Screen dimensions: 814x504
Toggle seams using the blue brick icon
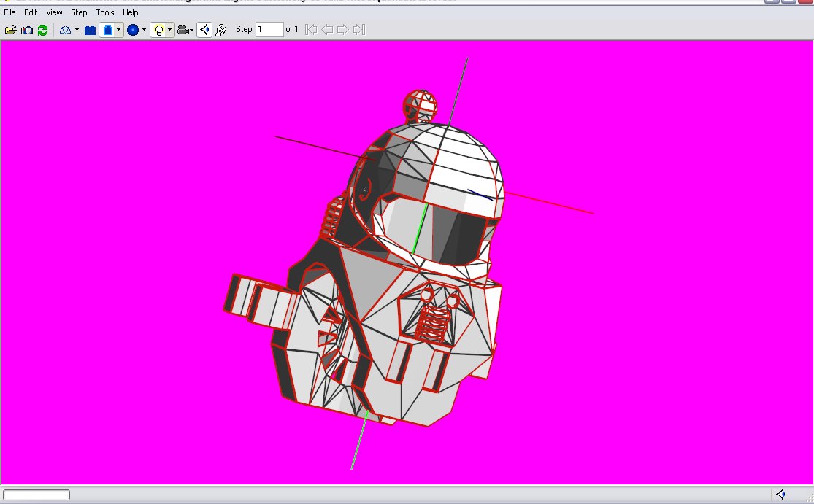click(x=91, y=30)
